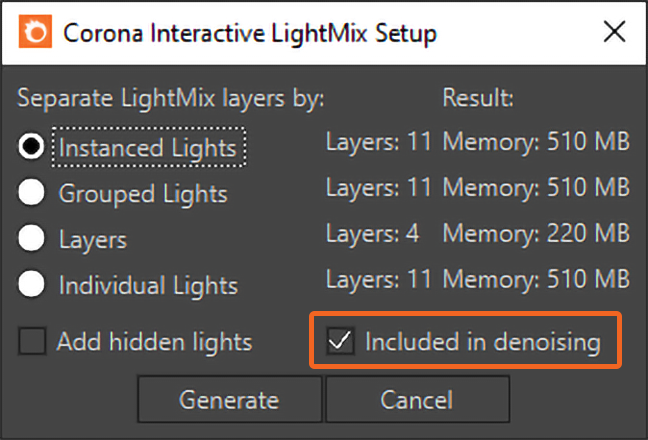The image size is (648, 440).
Task: Close the LightMix Setup dialog
Action: 614,32
